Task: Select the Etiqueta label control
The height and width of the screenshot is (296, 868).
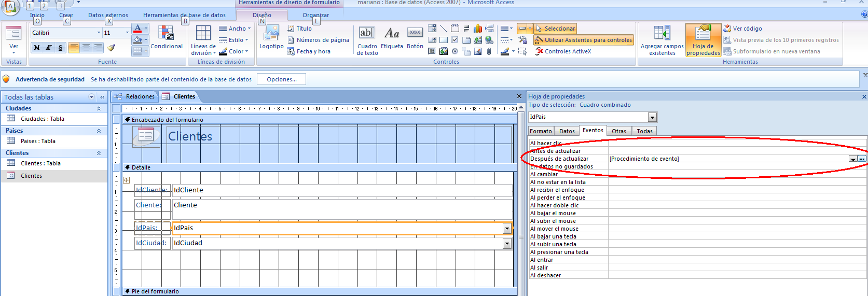Action: pos(392,38)
